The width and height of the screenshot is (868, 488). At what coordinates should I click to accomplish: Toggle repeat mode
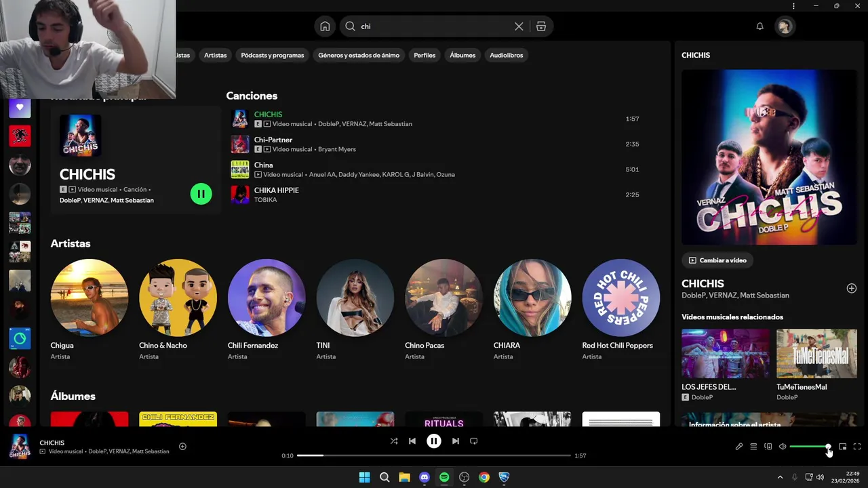point(474,441)
